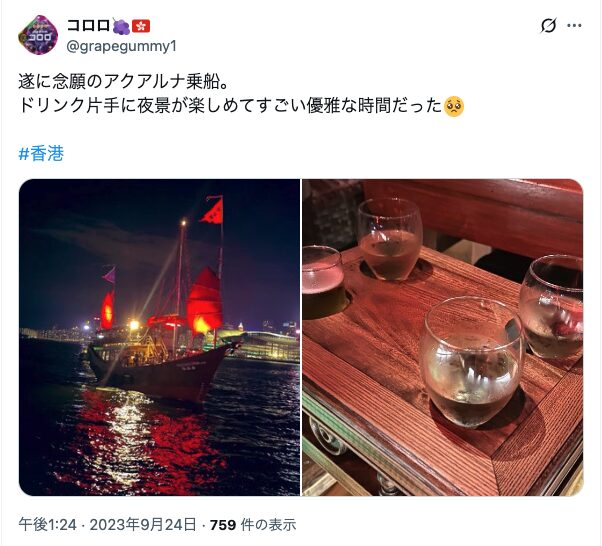Image resolution: width=602 pixels, height=546 pixels.
Task: Click the Grok slashed-circle icon
Action: 548,26
